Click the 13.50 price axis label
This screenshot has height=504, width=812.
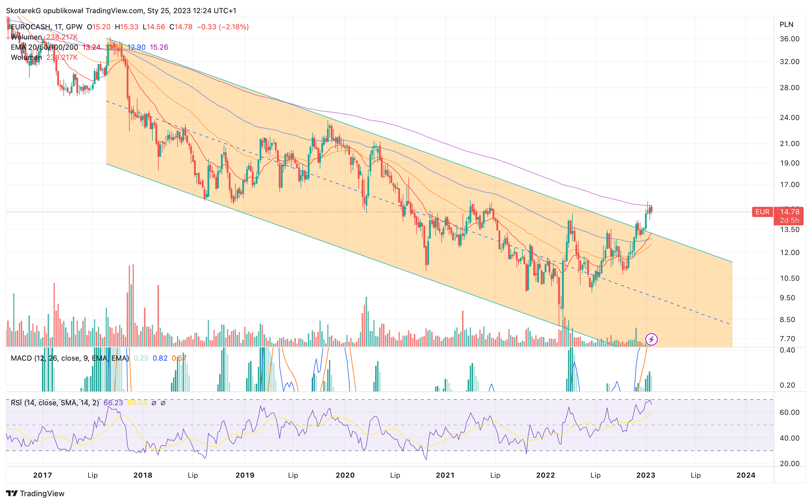pos(789,230)
